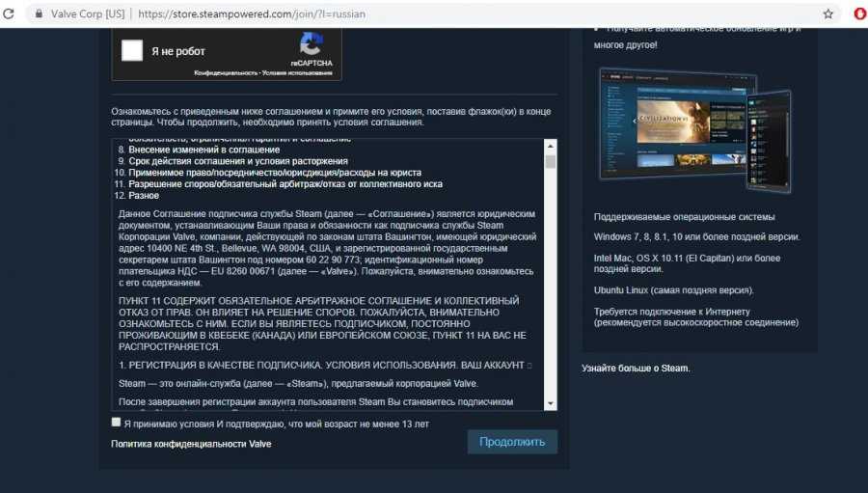This screenshot has height=493, width=868.
Task: Check the "Я не робот" captcha box
Action: point(132,51)
